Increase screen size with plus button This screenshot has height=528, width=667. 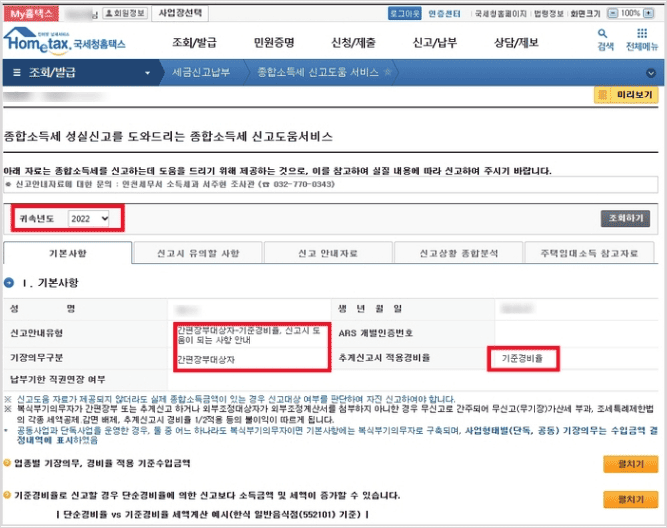(648, 13)
